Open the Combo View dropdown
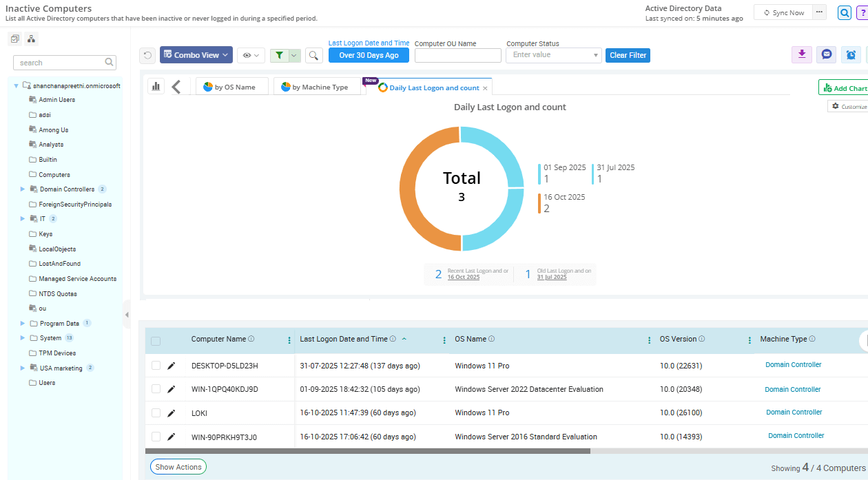The height and width of the screenshot is (480, 868). [x=196, y=55]
